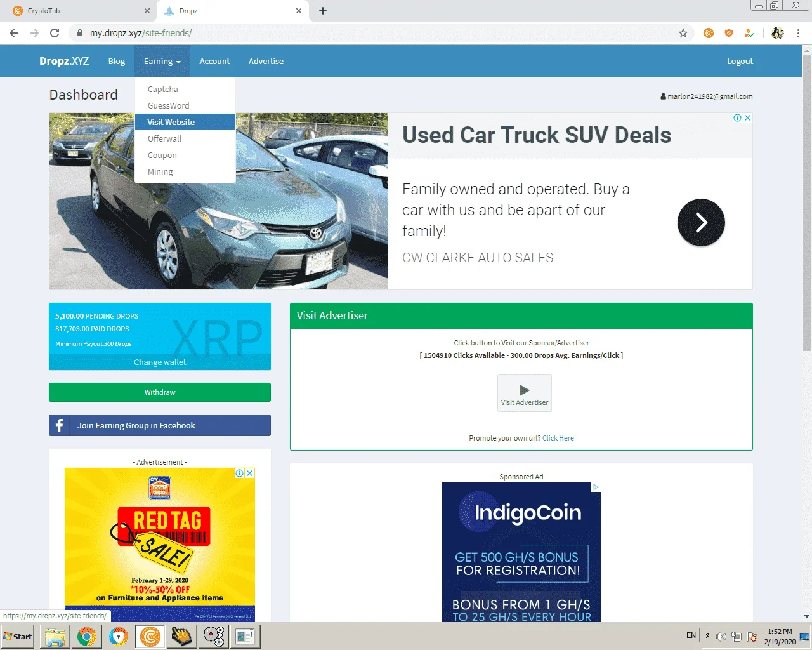Image resolution: width=812 pixels, height=650 pixels.
Task: Open the IndigoCoin sponsored ad
Action: 521,552
